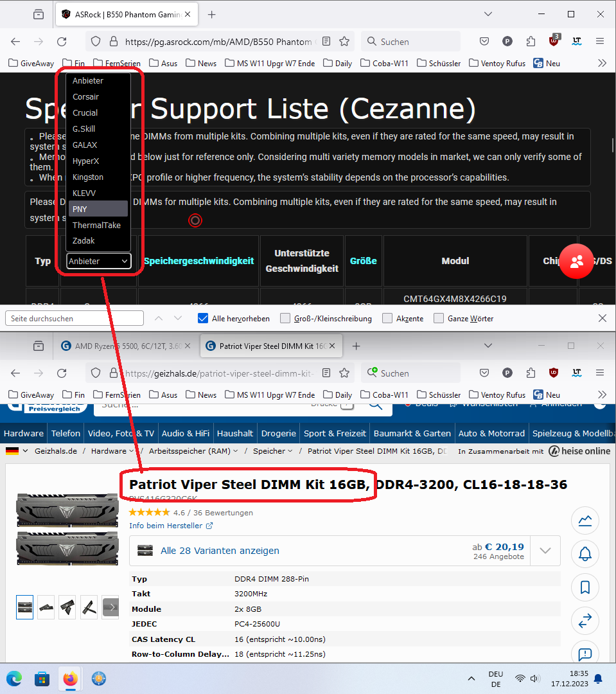The image size is (616, 694).
Task: Bookmark the Geizhals page with star icon
Action: pyautogui.click(x=344, y=373)
